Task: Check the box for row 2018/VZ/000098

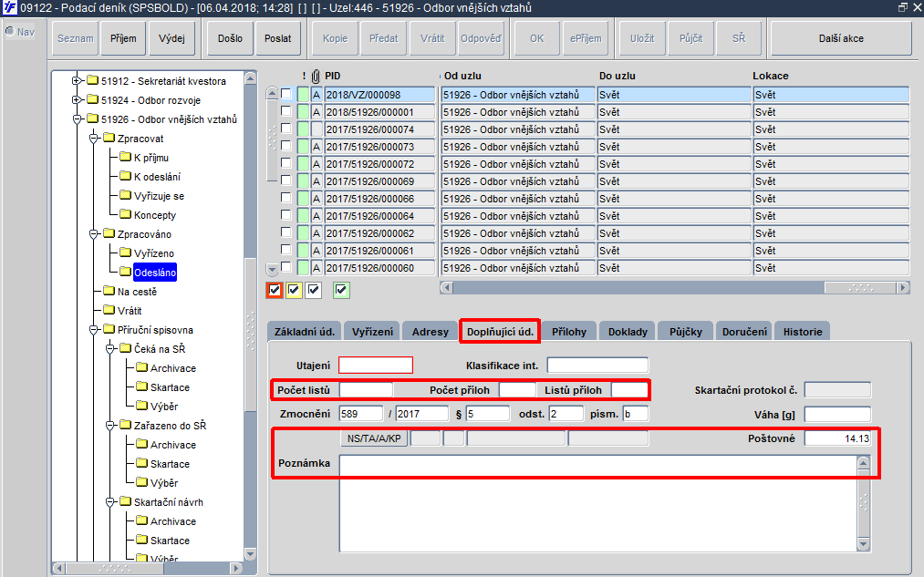Action: tap(286, 94)
